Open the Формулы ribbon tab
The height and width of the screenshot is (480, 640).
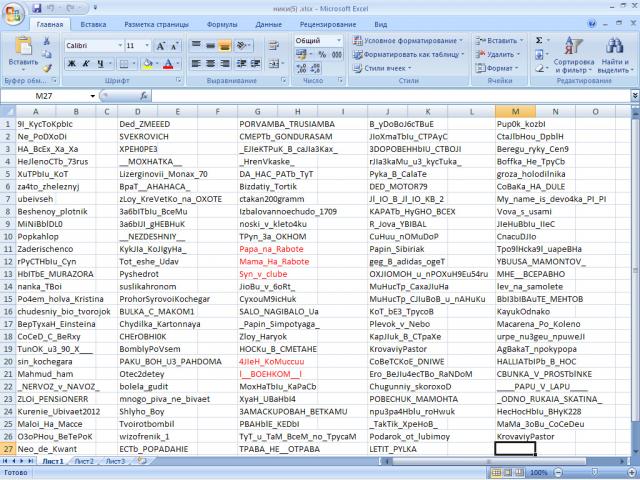click(x=222, y=24)
